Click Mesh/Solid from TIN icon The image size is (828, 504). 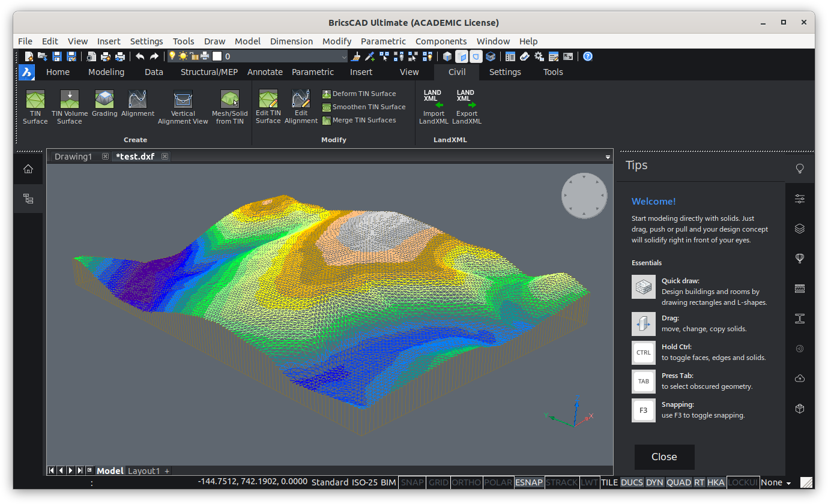229,99
